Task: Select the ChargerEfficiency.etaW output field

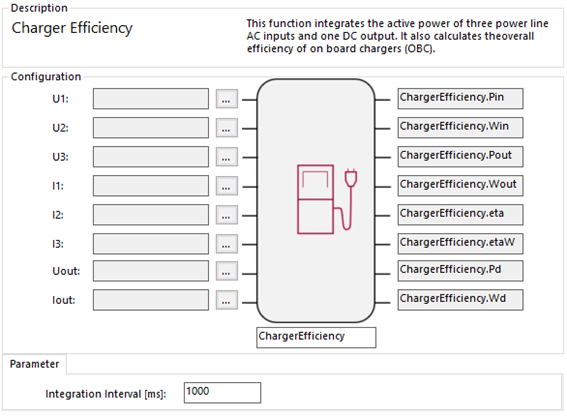Action: click(x=460, y=243)
